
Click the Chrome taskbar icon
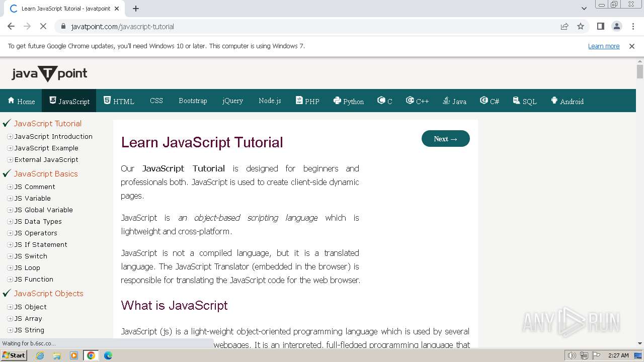[x=91, y=355]
